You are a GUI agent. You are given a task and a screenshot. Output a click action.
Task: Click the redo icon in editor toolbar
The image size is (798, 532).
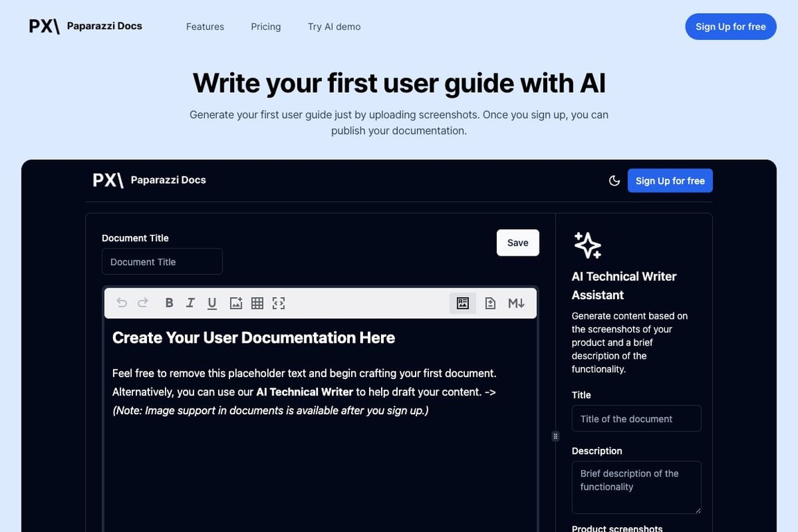pos(143,303)
